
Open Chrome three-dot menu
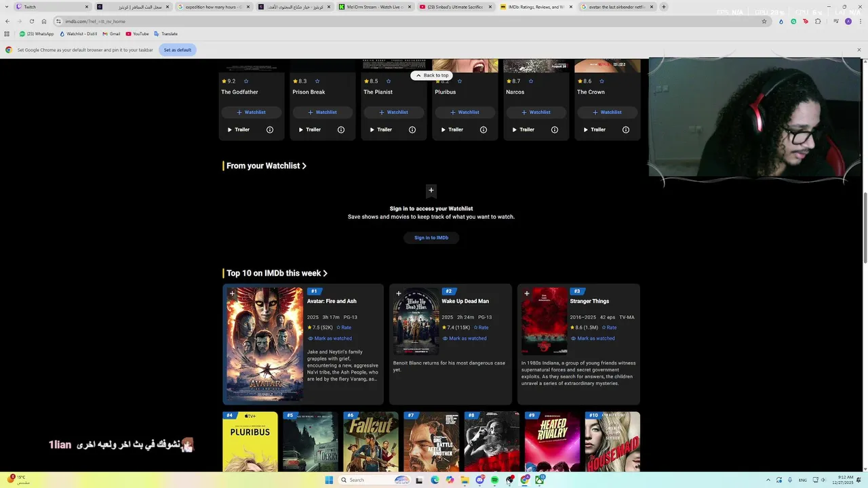tap(859, 21)
